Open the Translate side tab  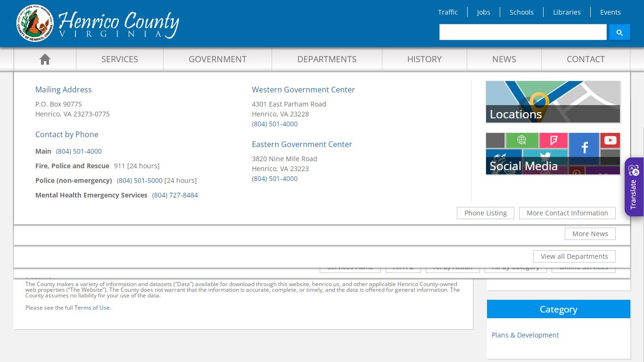pyautogui.click(x=634, y=187)
